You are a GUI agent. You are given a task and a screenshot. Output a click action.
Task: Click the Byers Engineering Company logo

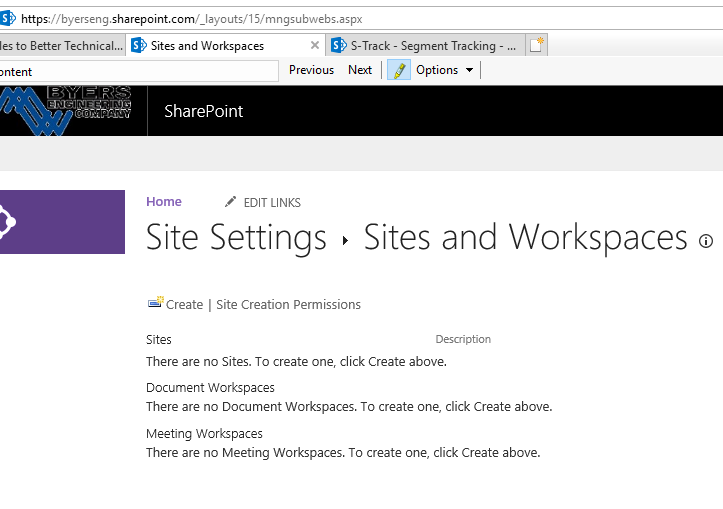pyautogui.click(x=66, y=111)
